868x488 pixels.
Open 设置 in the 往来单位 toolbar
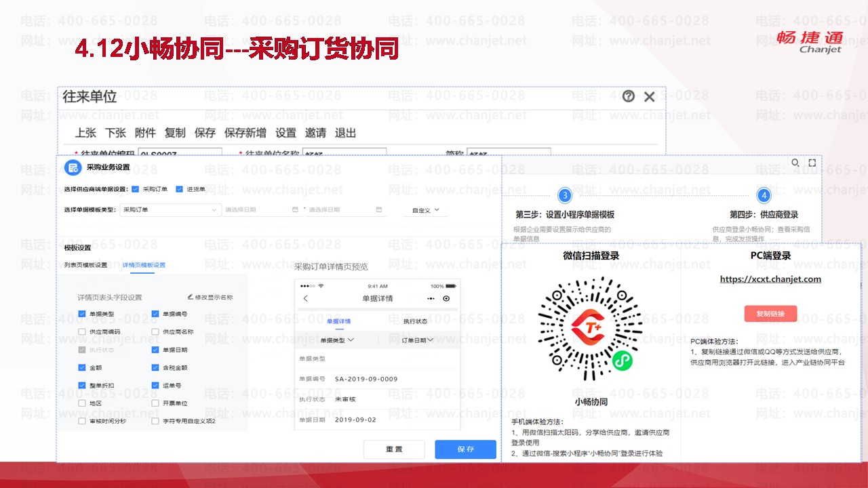coord(286,133)
